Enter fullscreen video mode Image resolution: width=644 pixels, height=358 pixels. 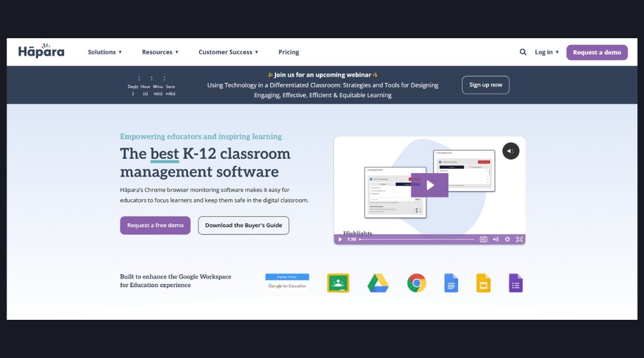pos(519,239)
